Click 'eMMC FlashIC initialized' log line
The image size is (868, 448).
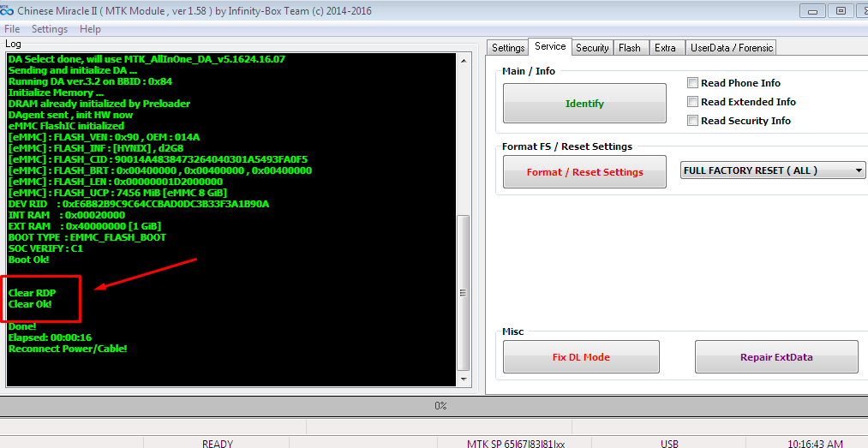tap(66, 126)
